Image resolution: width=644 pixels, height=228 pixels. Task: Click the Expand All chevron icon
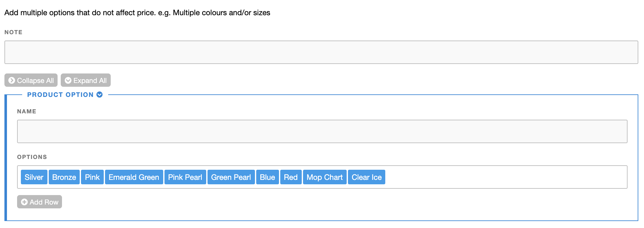coord(68,80)
